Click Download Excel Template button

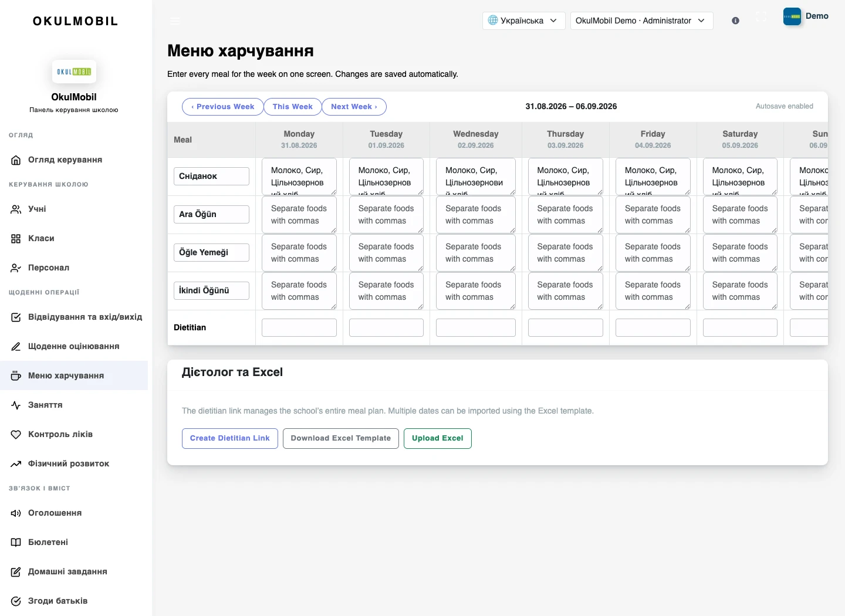[341, 438]
